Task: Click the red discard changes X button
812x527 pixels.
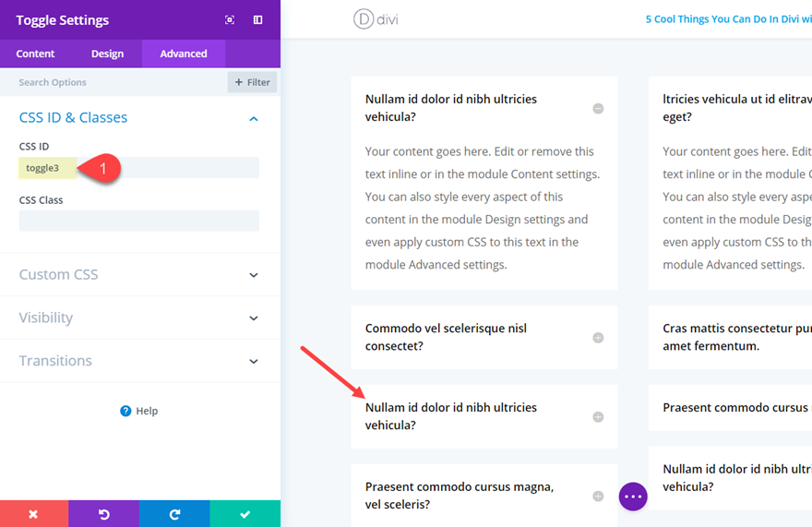Action: 34,514
